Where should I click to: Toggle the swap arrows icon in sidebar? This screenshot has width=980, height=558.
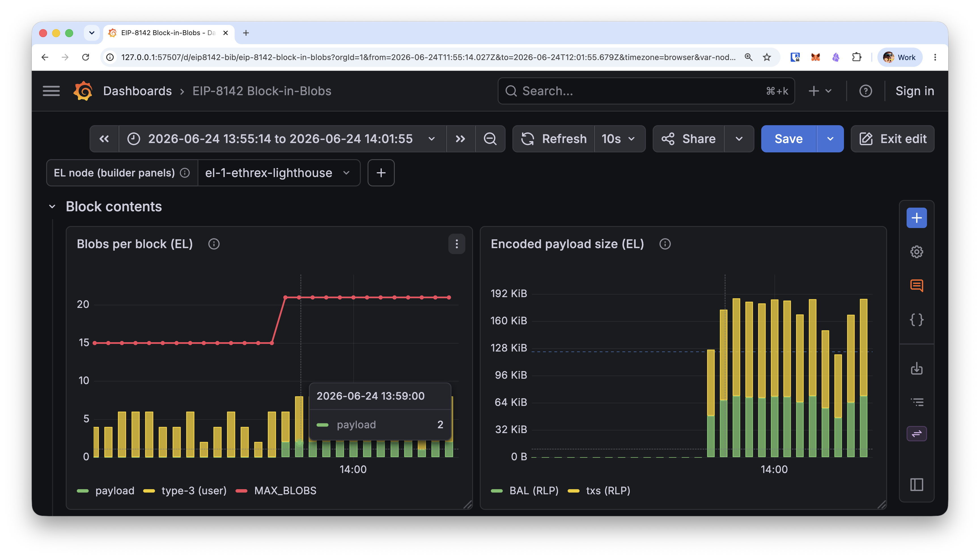[916, 434]
